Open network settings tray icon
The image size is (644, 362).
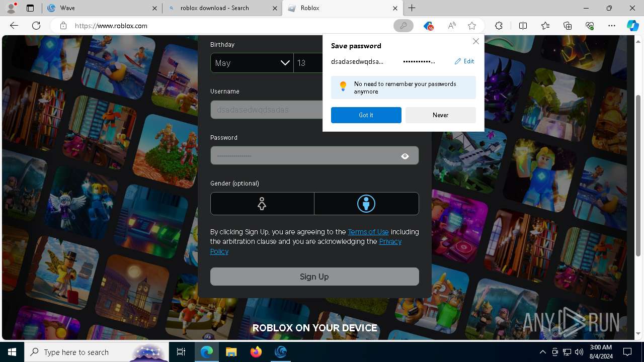click(567, 352)
